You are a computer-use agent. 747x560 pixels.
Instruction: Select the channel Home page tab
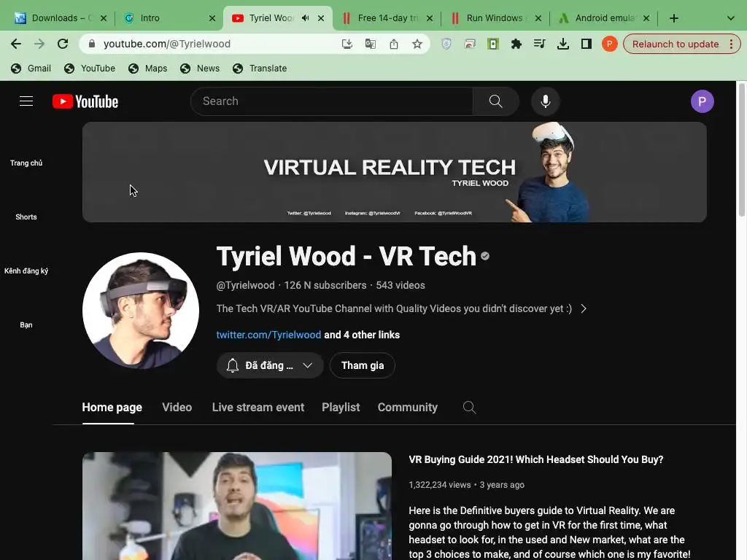112,408
